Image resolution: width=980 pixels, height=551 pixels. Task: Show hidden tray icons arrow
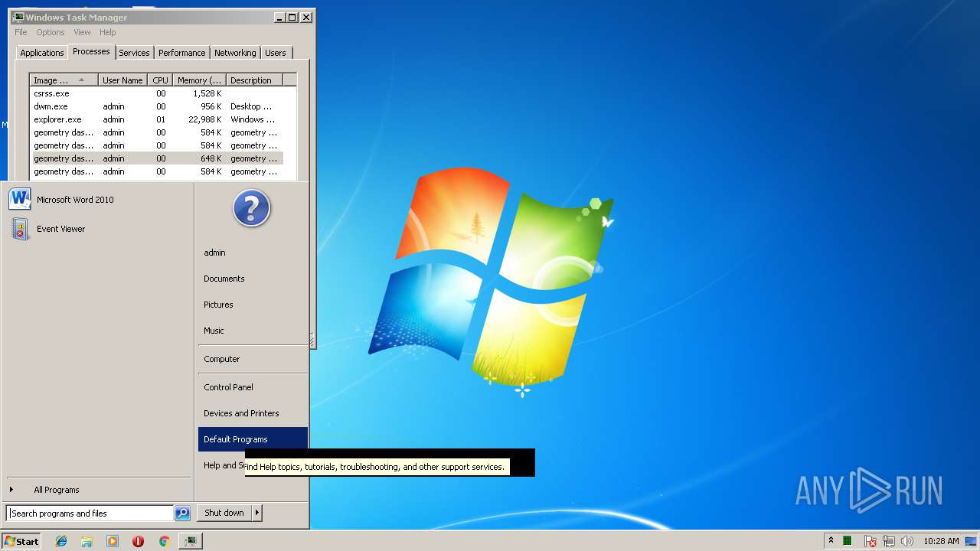pyautogui.click(x=831, y=541)
